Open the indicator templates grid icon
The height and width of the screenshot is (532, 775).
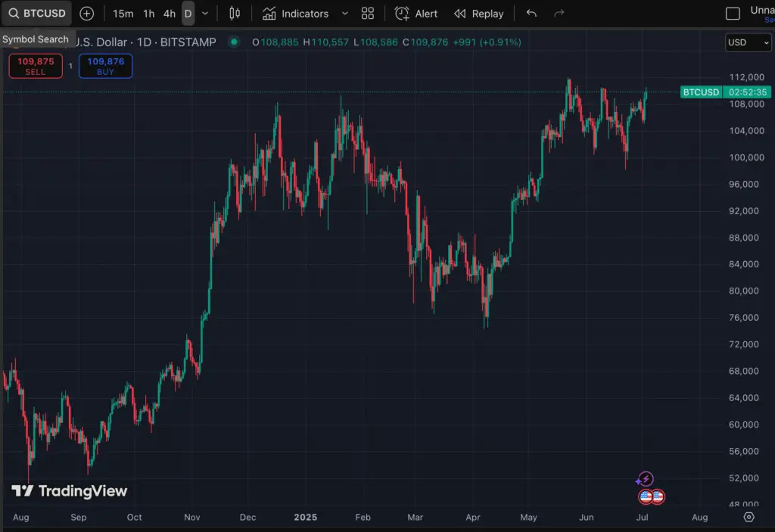coord(368,14)
